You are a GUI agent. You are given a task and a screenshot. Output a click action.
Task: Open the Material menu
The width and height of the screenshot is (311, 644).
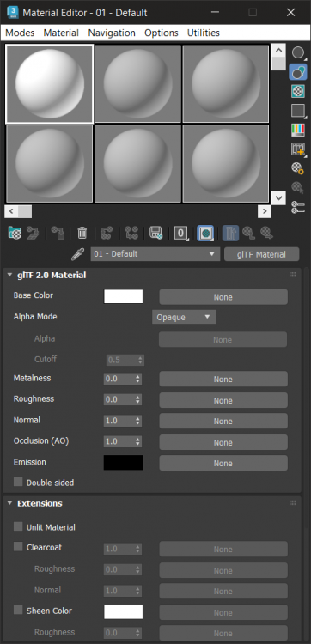(x=61, y=33)
